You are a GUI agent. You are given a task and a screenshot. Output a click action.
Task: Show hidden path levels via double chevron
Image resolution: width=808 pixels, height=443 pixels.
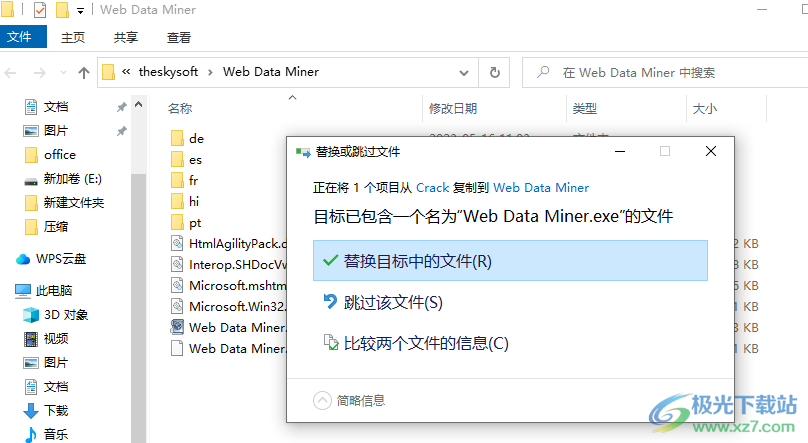tap(126, 72)
